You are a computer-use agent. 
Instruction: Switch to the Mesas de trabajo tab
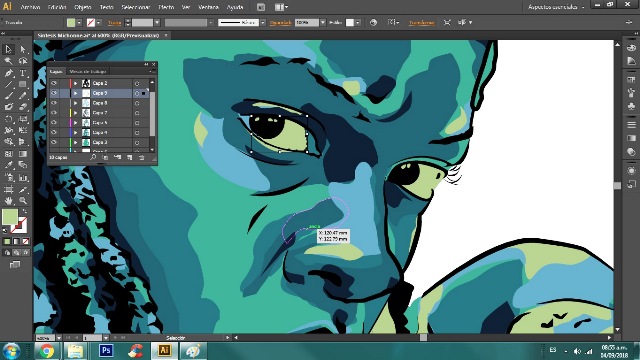coord(87,71)
